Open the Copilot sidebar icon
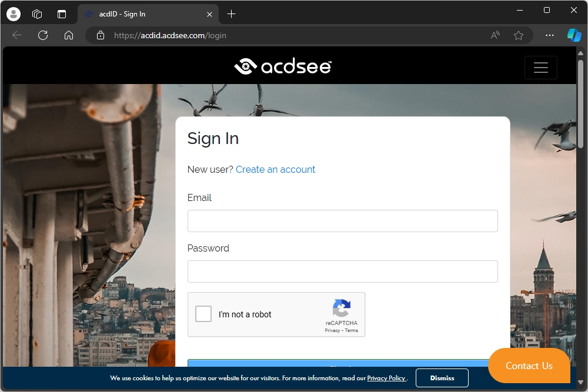This screenshot has height=392, width=588. (x=574, y=36)
